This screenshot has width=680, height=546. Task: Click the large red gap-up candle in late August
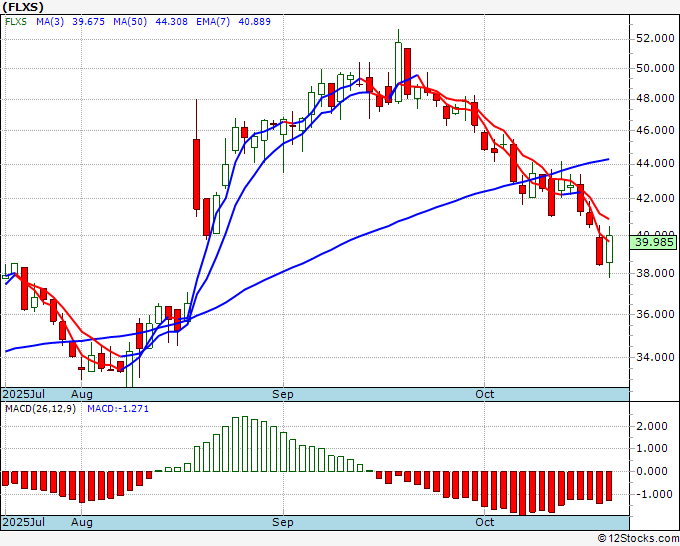pyautogui.click(x=196, y=174)
